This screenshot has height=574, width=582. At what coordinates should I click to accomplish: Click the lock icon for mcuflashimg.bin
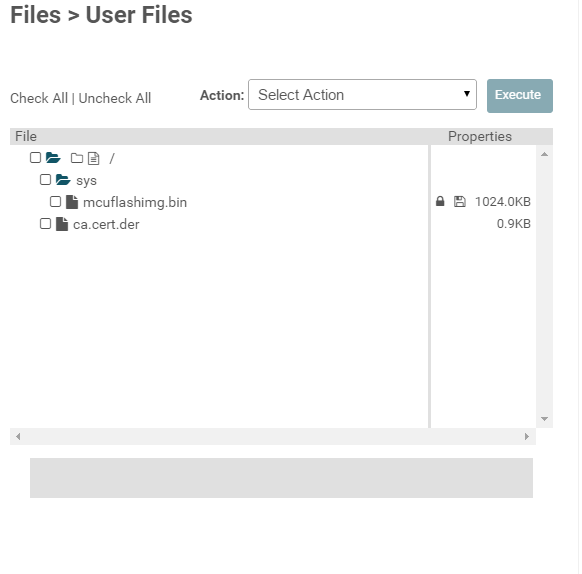440,201
